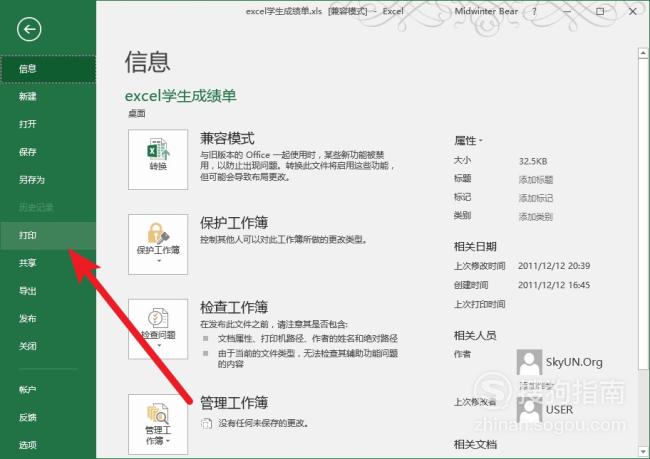Click the USER last modified name
The image size is (650, 459).
coord(559,410)
